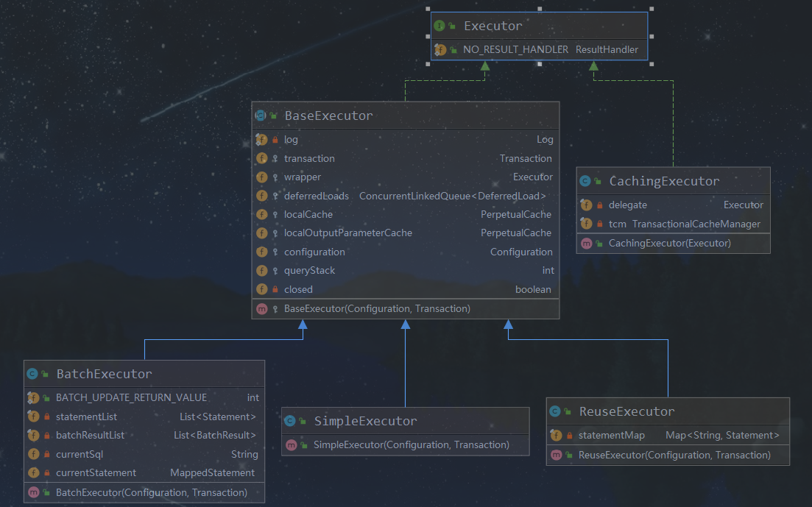Select the SimpleExecutor constructor method row
This screenshot has width=812, height=507.
click(411, 444)
